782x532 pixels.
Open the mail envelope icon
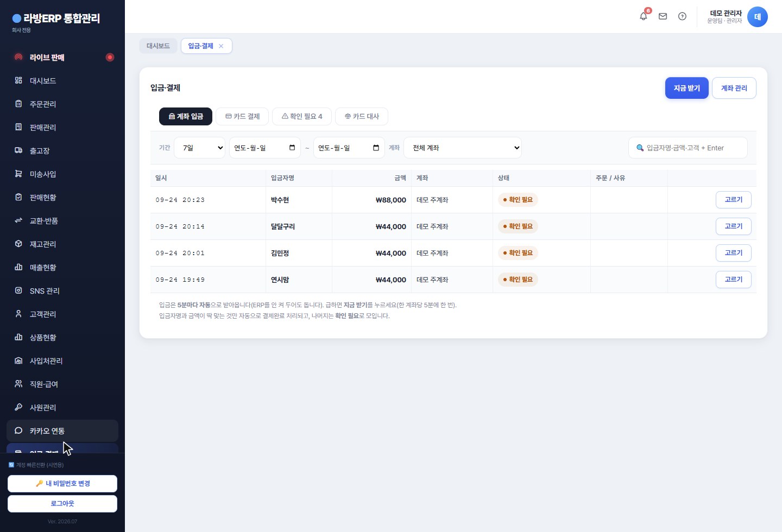(663, 16)
